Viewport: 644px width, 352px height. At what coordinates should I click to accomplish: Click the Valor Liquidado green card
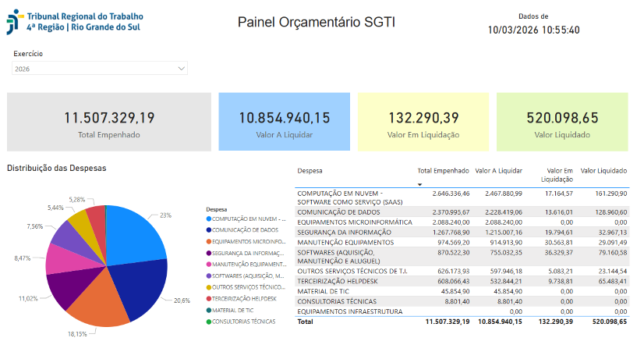561,123
